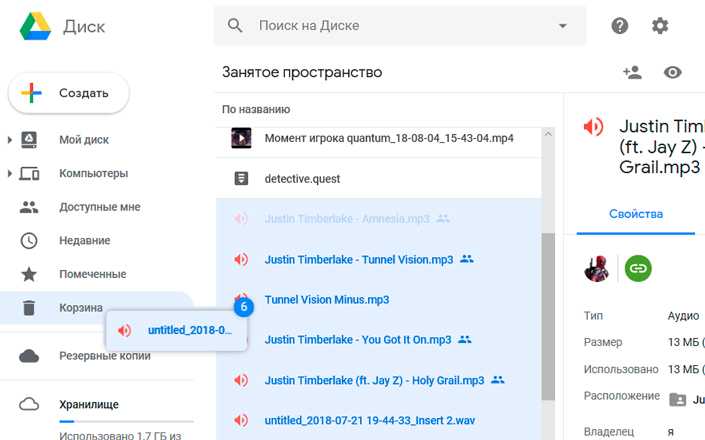Click the large audio icon in details panel
The height and width of the screenshot is (440, 705).
[x=593, y=127]
